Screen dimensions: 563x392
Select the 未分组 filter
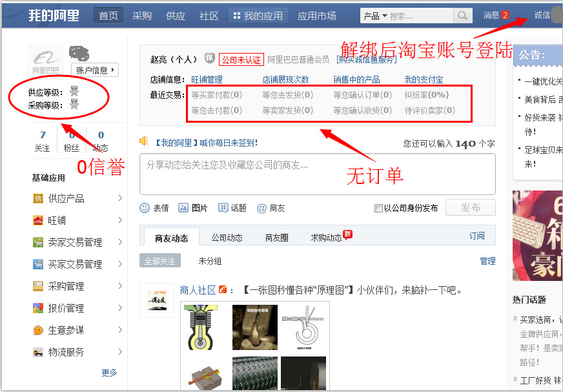pyautogui.click(x=210, y=261)
